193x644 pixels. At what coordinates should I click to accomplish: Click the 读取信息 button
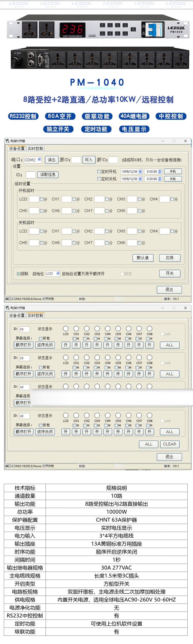pyautogui.click(x=48, y=175)
